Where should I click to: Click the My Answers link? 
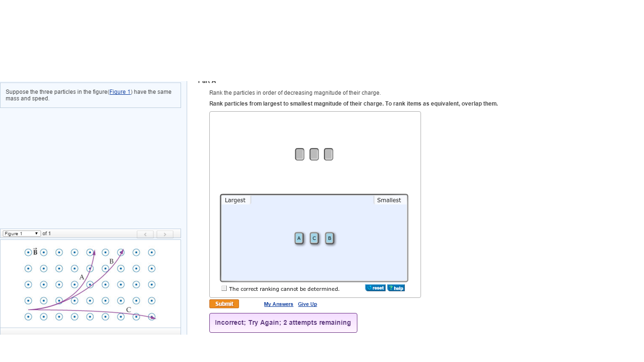(x=278, y=304)
